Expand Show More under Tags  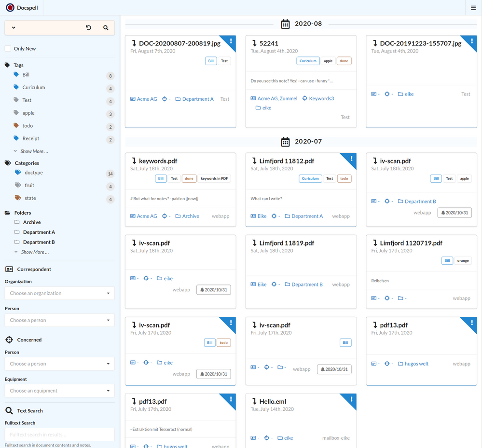pos(34,151)
